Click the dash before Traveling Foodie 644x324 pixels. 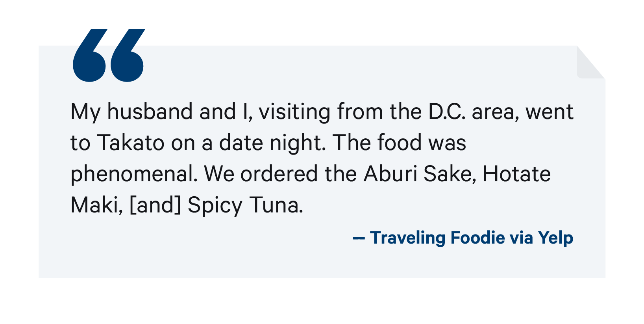pos(359,238)
